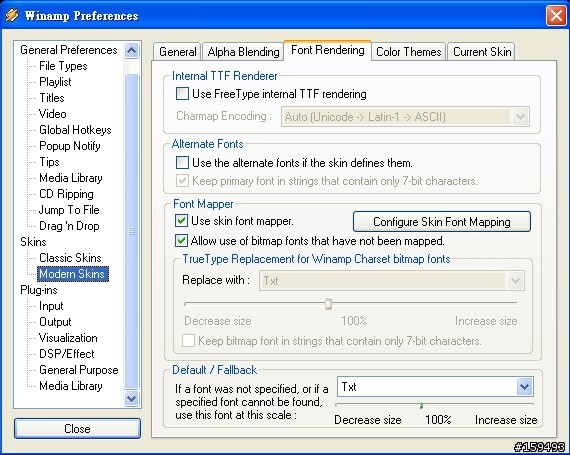
Task: Open Titles preferences
Action: 52,98
